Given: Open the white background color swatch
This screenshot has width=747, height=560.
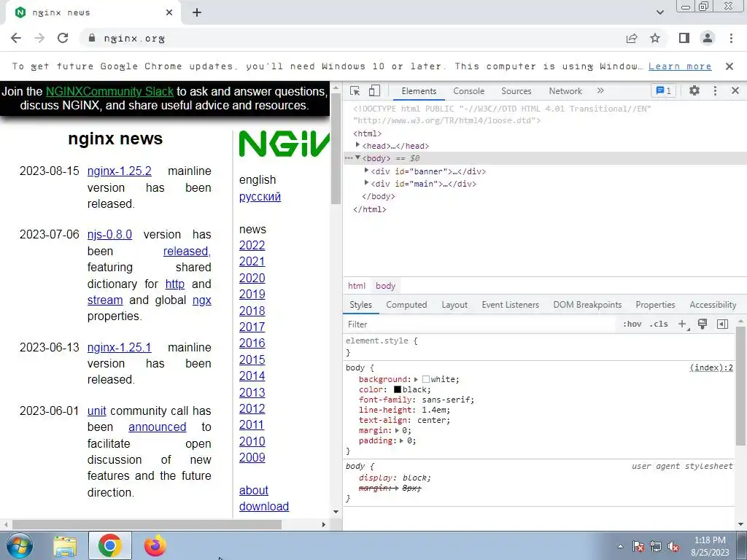Looking at the screenshot, I should coord(426,379).
